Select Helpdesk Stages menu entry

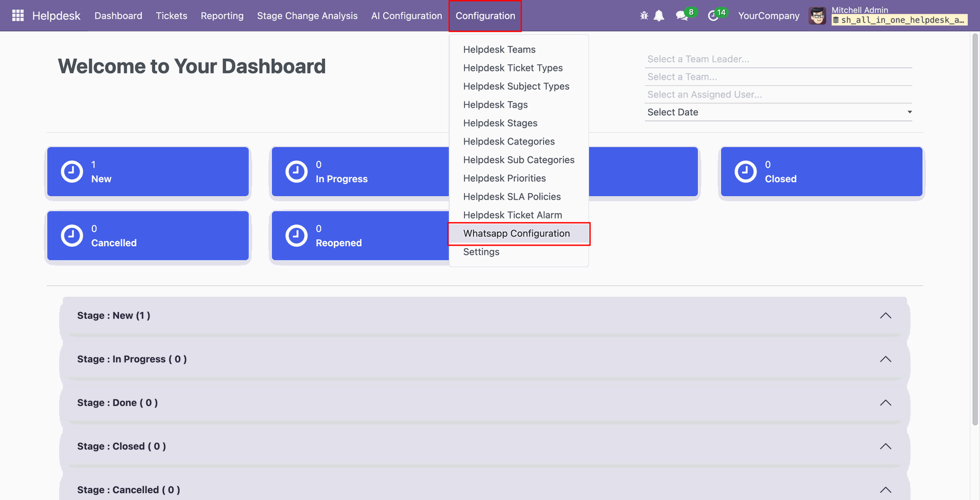[x=519, y=123]
